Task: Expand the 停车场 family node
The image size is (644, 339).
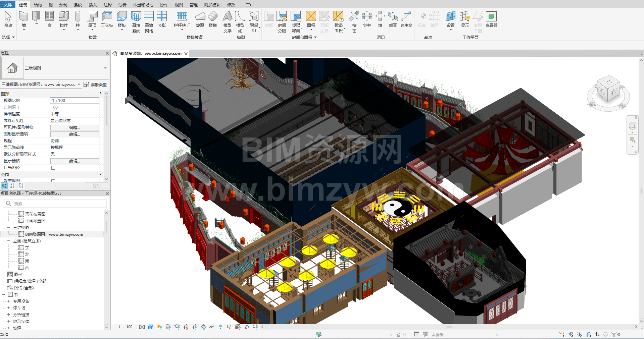Action: click(x=9, y=308)
